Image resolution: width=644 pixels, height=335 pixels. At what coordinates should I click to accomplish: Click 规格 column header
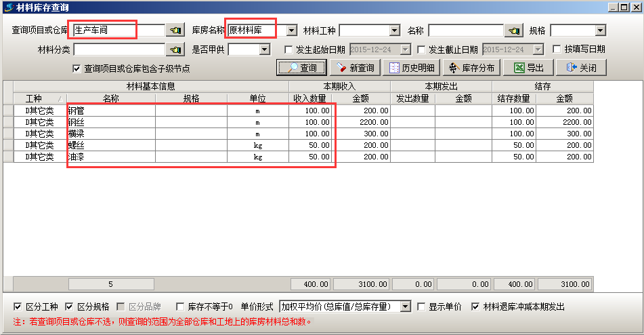click(191, 98)
